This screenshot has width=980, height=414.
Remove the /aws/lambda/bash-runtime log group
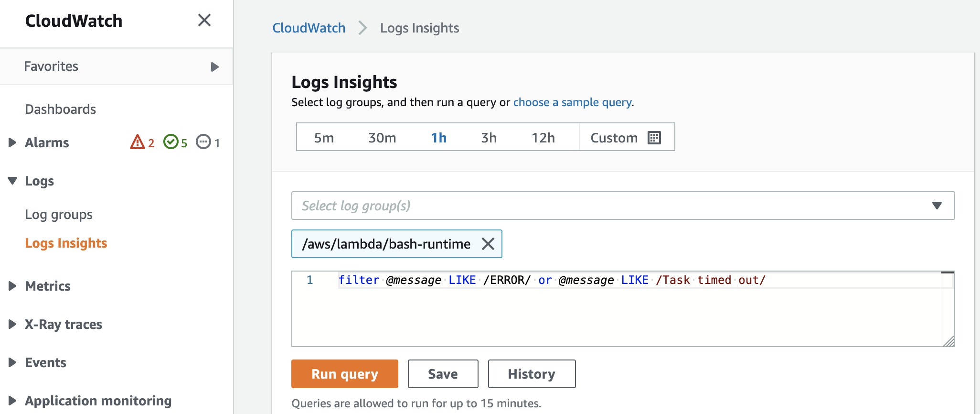point(488,244)
